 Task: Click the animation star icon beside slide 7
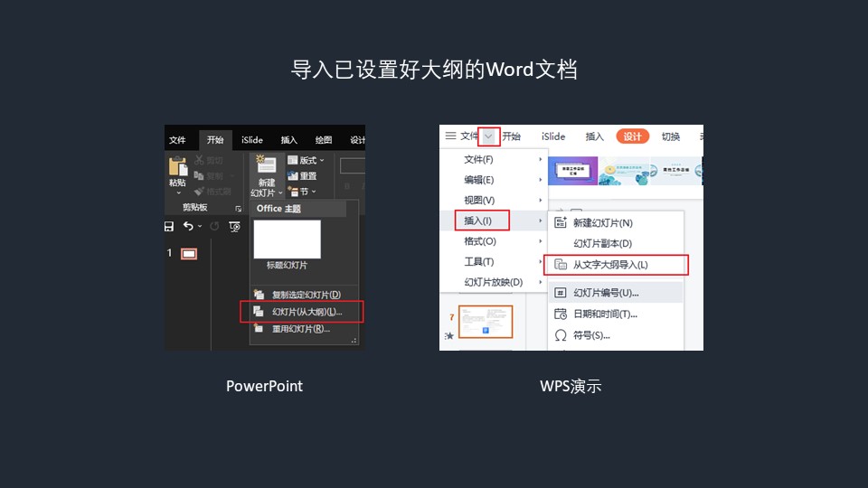[x=449, y=335]
